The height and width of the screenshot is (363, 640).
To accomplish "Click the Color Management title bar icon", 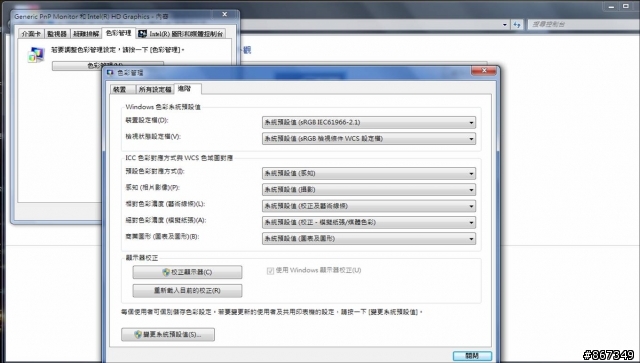I will tap(110, 73).
